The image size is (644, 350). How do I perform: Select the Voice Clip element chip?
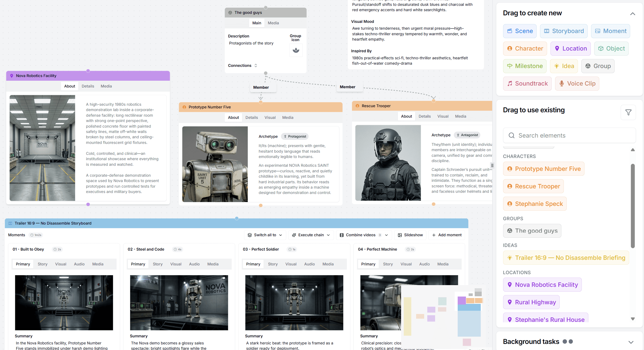click(x=577, y=84)
